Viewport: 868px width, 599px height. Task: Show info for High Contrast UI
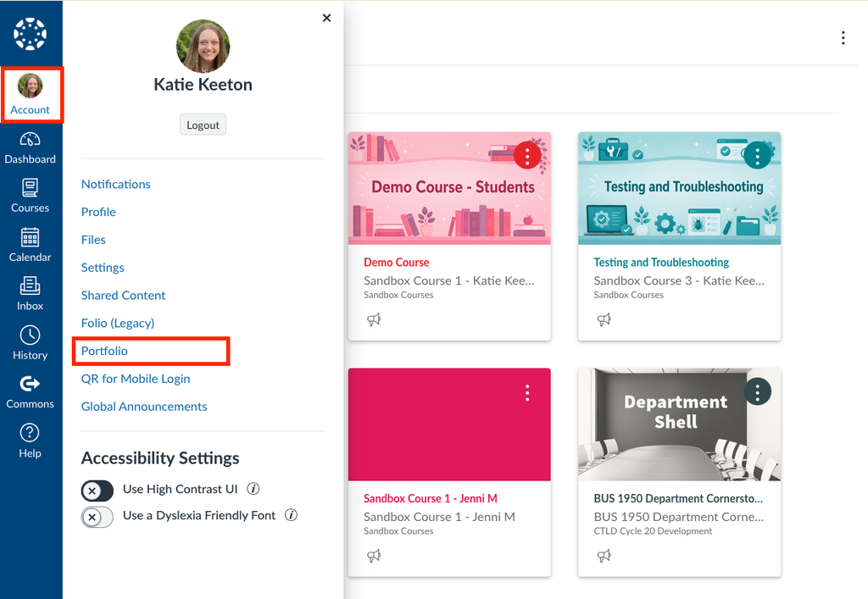[x=253, y=488]
